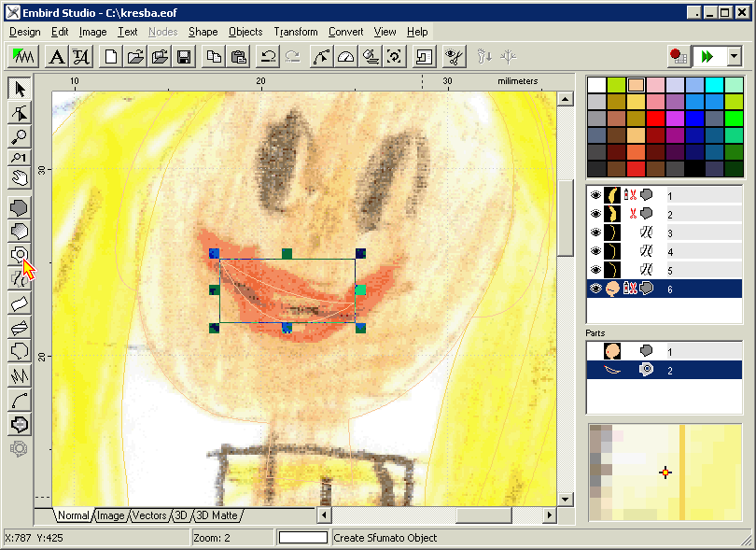This screenshot has height=550, width=756.
Task: Open the Text menu
Action: [x=128, y=32]
